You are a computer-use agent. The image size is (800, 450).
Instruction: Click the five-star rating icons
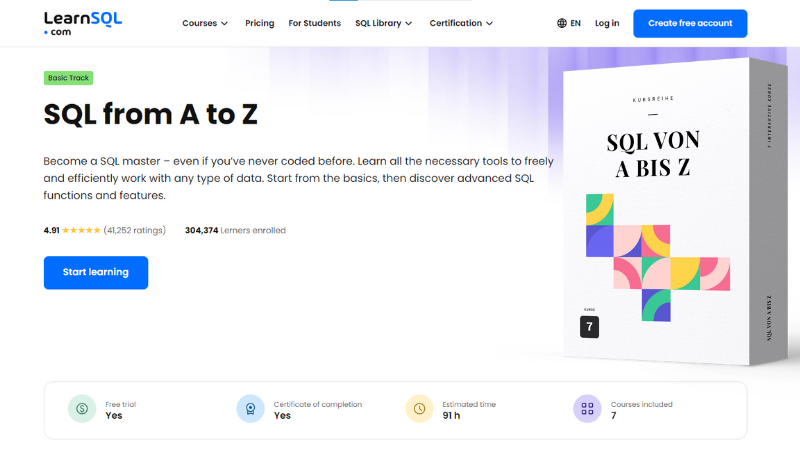81,230
